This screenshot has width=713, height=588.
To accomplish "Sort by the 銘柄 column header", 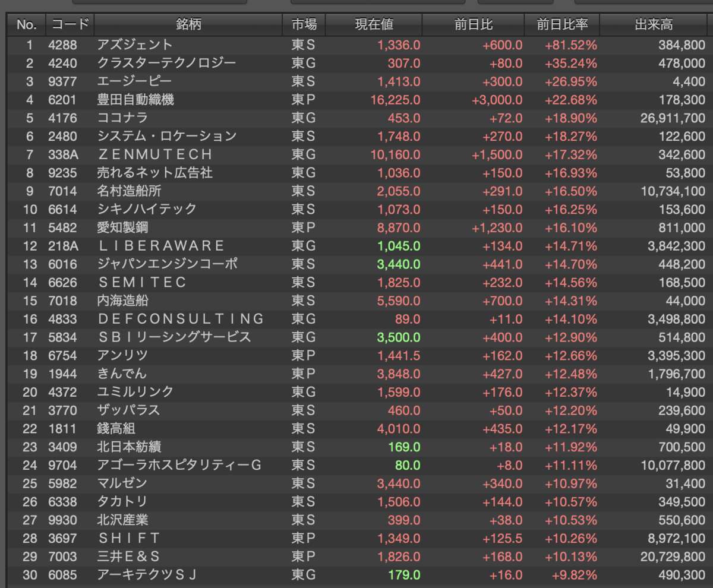I will [188, 25].
